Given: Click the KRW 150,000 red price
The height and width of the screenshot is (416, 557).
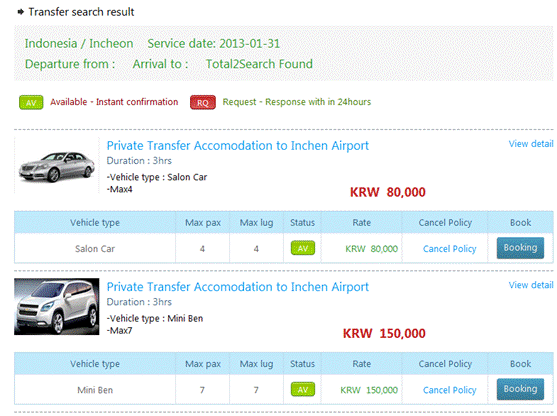Looking at the screenshot, I should click(384, 334).
